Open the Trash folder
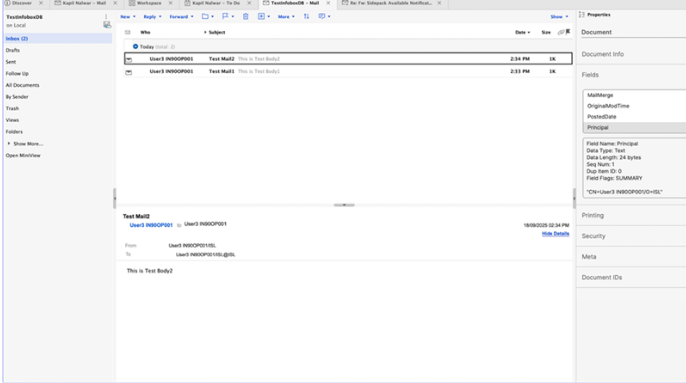The width and height of the screenshot is (686, 383). click(x=12, y=109)
